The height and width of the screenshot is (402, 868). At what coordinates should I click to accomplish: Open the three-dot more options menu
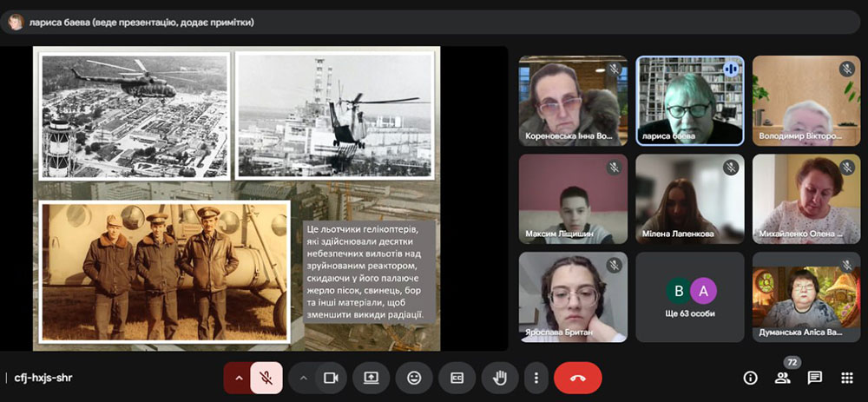536,378
